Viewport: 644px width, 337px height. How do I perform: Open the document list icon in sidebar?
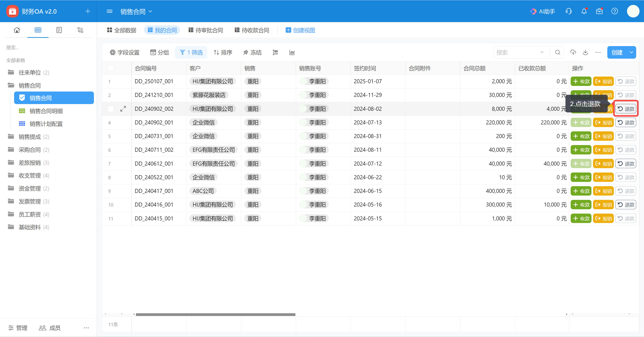pyautogui.click(x=59, y=30)
